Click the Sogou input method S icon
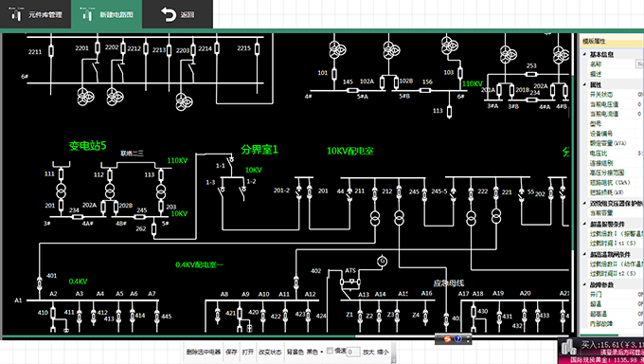Image resolution: width=644 pixels, height=364 pixels. [447, 339]
